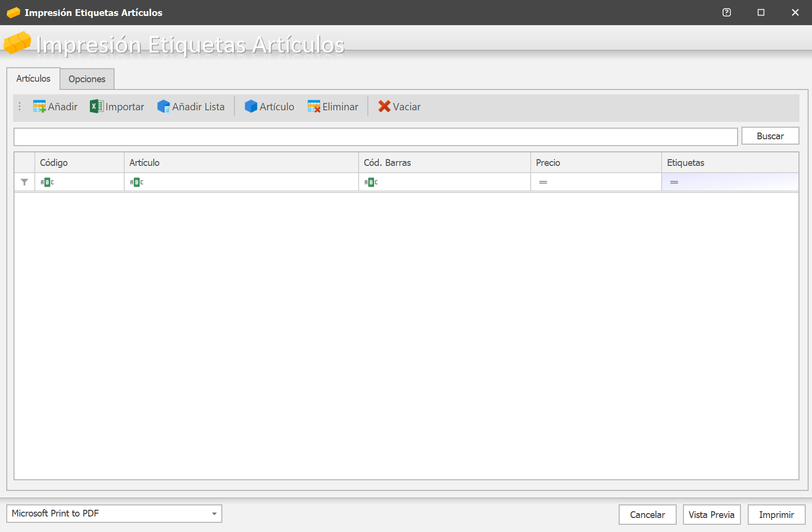The height and width of the screenshot is (532, 812).
Task: Click into the search text field
Action: pyautogui.click(x=376, y=137)
